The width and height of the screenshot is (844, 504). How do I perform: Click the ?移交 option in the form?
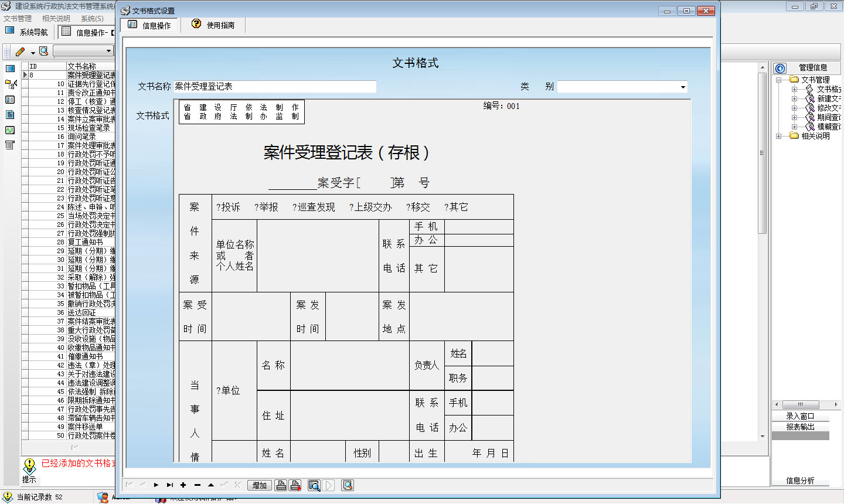[x=418, y=207]
